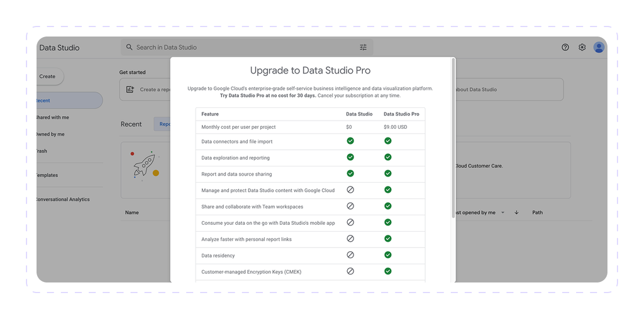Click the about Data Studio card
Viewport: 644px width, 319px height.
[509, 89]
